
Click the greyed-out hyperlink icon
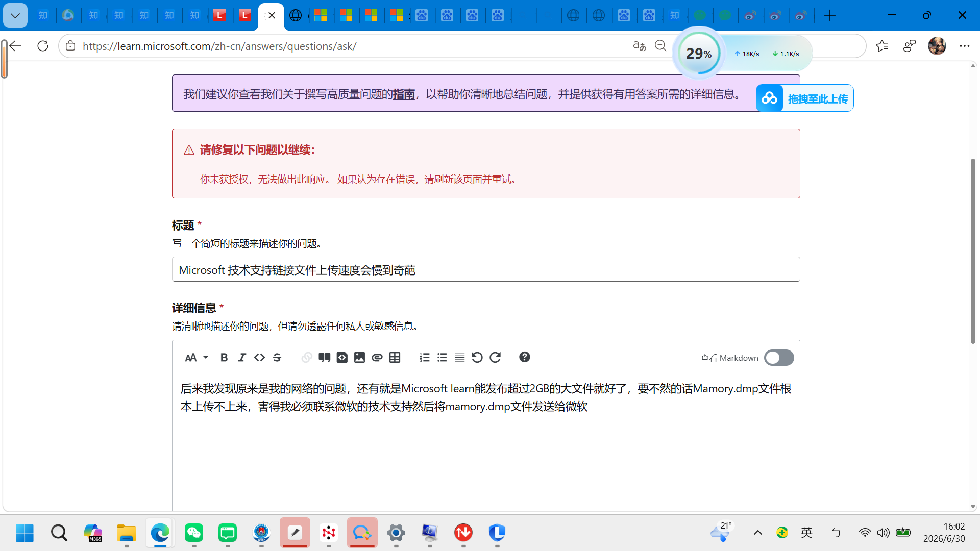click(x=307, y=358)
